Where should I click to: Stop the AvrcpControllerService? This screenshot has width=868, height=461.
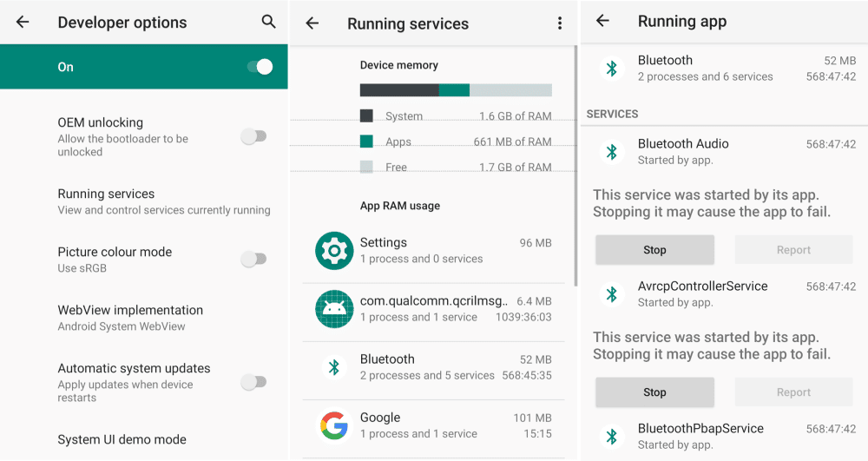[x=654, y=392]
